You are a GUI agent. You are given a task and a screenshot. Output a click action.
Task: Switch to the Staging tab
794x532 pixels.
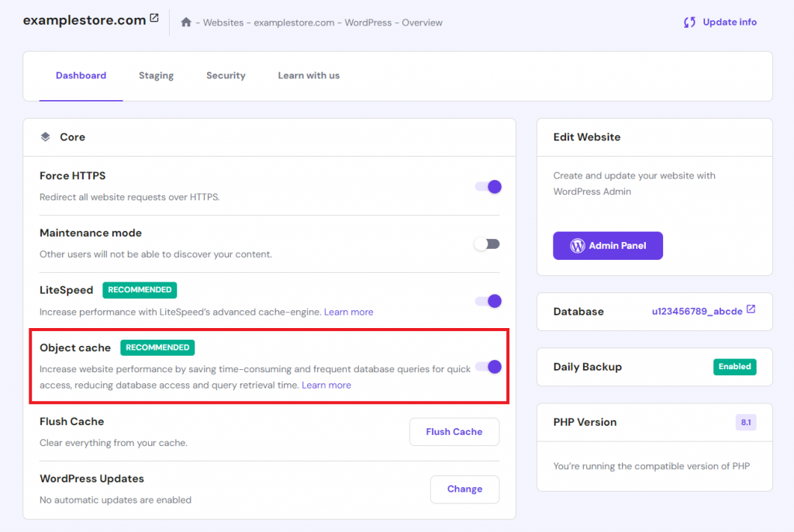pyautogui.click(x=156, y=75)
